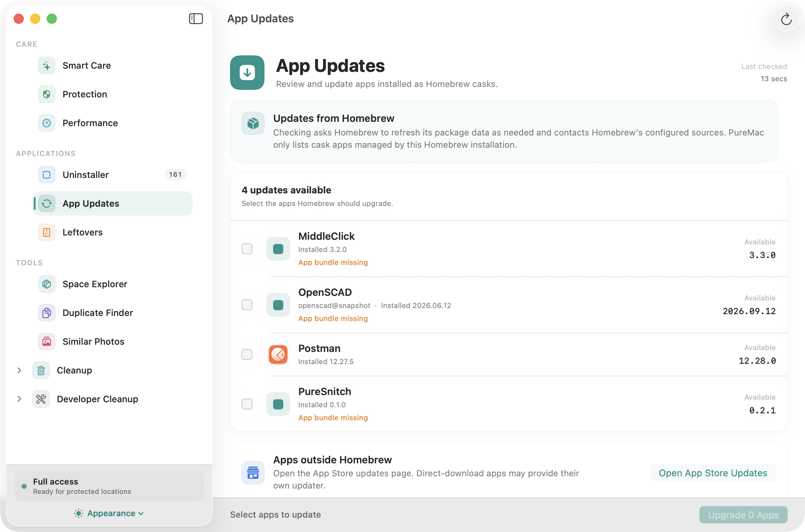This screenshot has height=532, width=805.
Task: Tick the PureSnitch update checkbox
Action: pyautogui.click(x=247, y=404)
